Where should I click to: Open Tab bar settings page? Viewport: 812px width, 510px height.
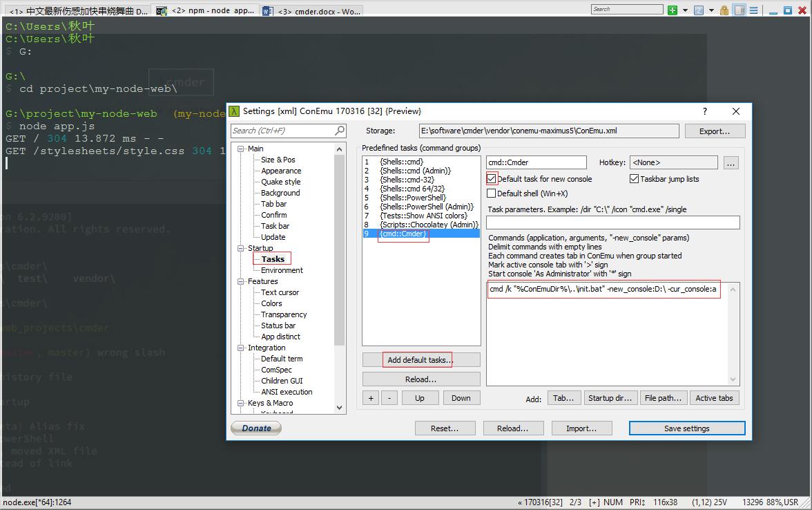coord(273,205)
